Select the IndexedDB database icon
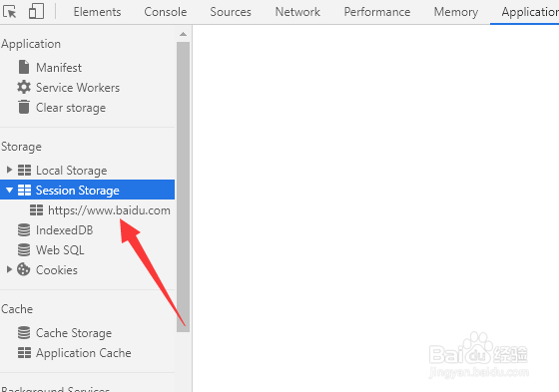The width and height of the screenshot is (559, 392). pyautogui.click(x=24, y=229)
